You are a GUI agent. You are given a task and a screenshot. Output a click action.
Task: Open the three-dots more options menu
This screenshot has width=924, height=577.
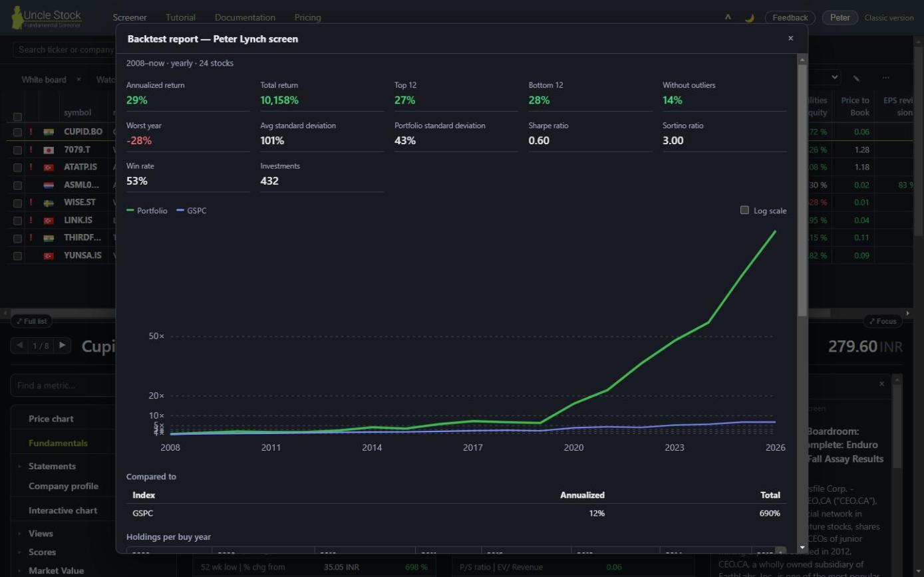coord(885,78)
